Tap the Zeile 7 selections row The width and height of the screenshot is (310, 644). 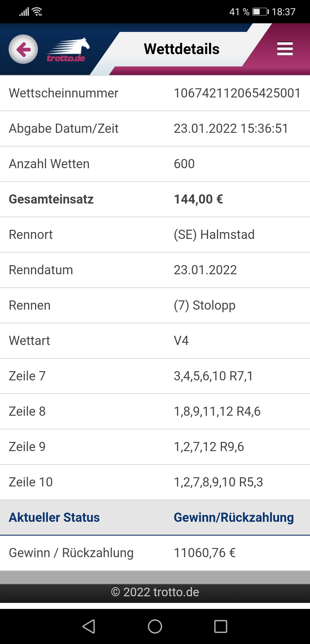(x=155, y=376)
